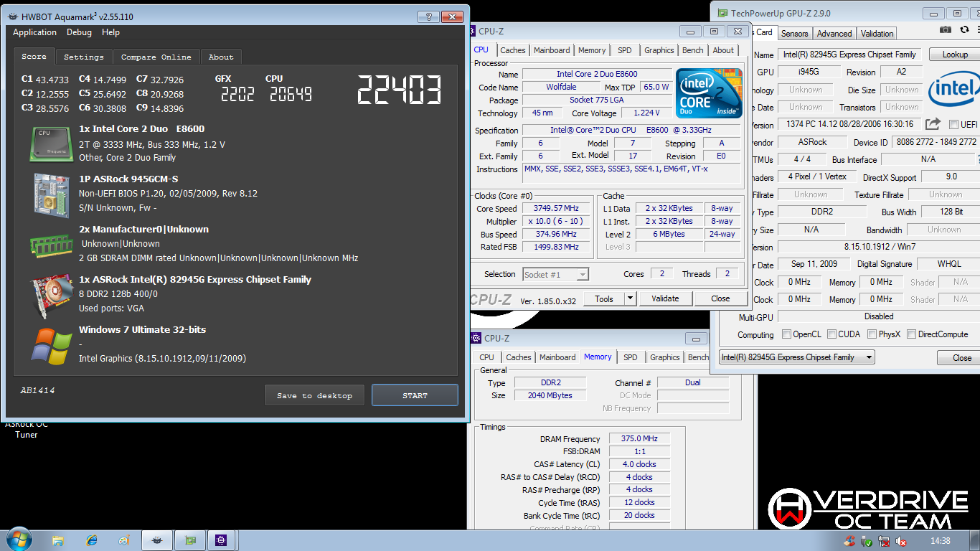
Task: Switch to the Mainboard tab in upper CPU-Z
Action: click(x=552, y=50)
